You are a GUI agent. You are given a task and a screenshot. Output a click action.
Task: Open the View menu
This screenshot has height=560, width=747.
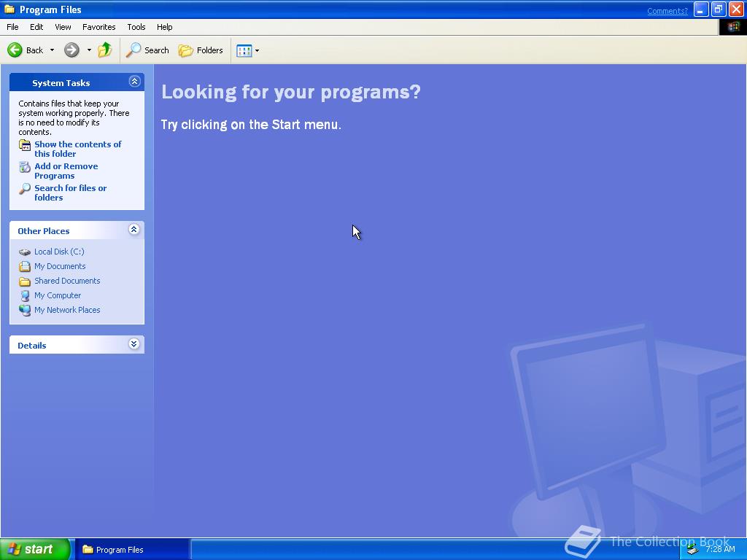point(63,27)
